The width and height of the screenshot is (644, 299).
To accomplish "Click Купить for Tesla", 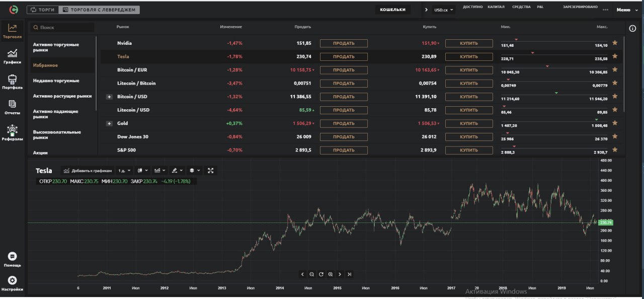I will coord(469,56).
